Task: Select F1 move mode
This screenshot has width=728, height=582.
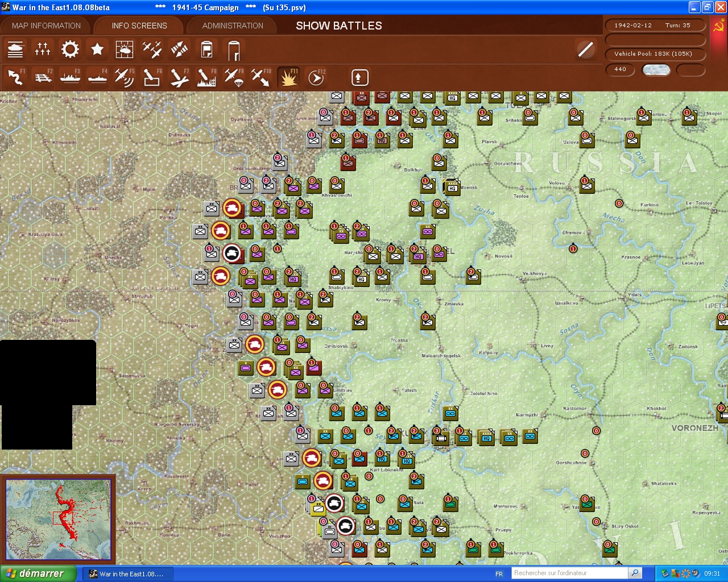Action: click(15, 77)
